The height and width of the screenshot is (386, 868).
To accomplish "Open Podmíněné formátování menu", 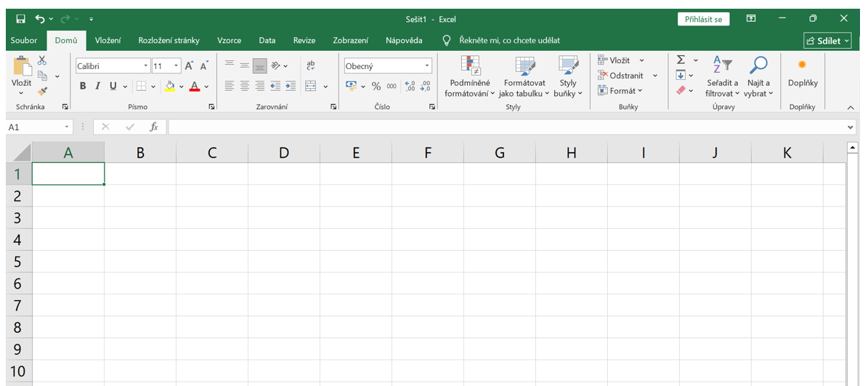I will (469, 77).
